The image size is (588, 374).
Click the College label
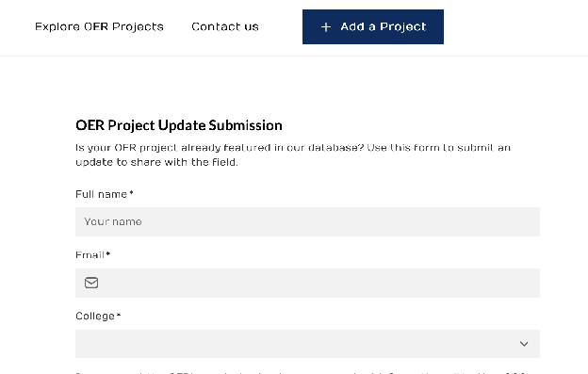pyautogui.click(x=95, y=317)
